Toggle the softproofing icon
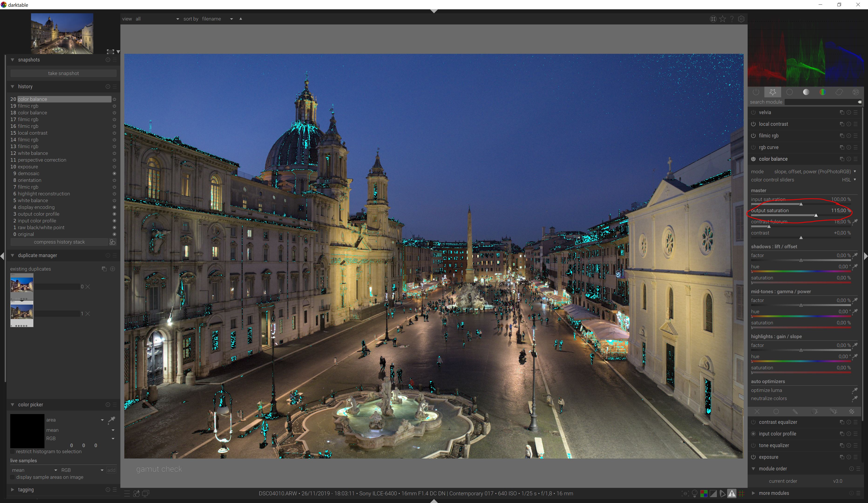This screenshot has width=868, height=503. [x=722, y=493]
